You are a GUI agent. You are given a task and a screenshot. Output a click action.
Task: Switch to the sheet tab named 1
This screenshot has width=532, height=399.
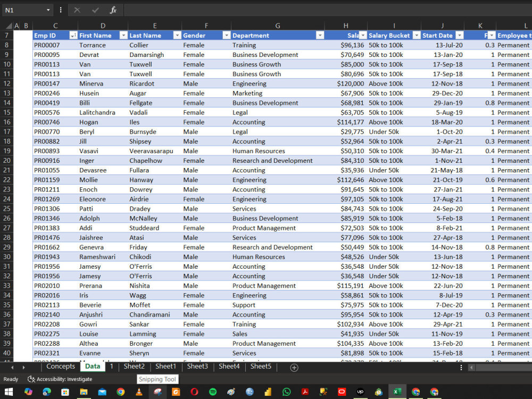(111, 367)
